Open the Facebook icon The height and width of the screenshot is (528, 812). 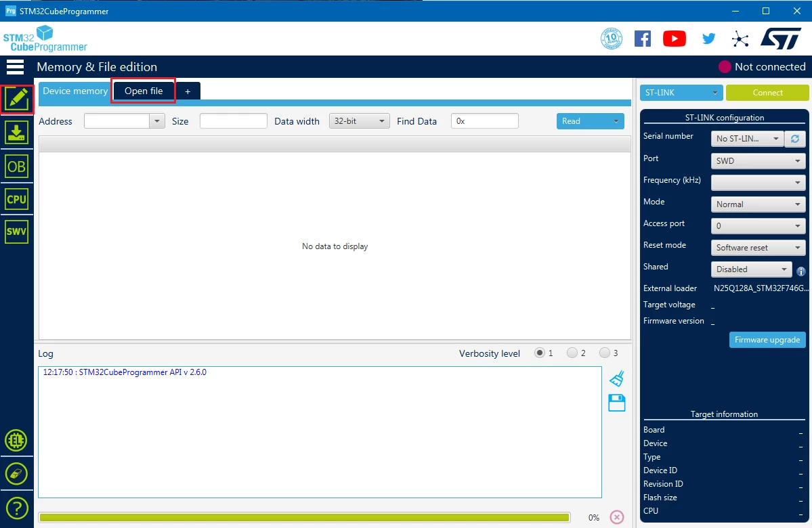[x=643, y=39]
